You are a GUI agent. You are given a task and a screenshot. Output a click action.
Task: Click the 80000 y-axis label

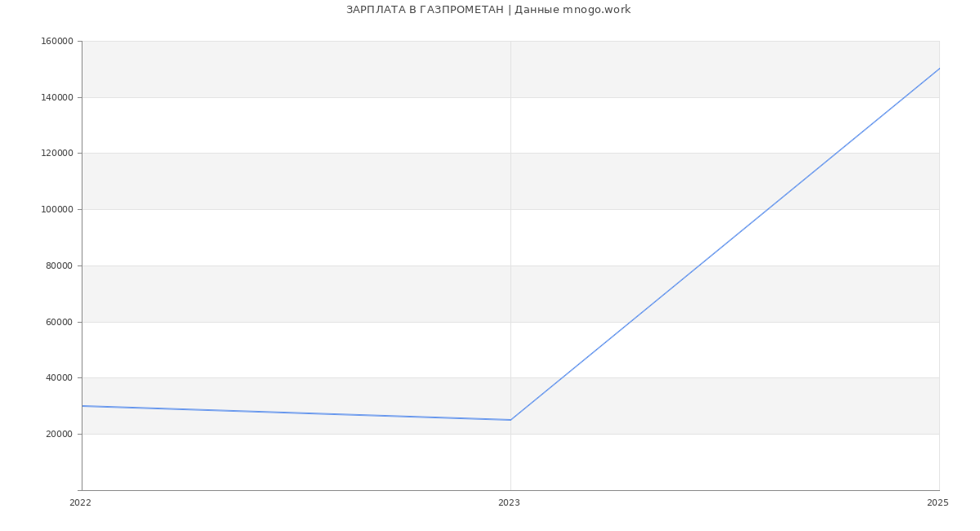click(59, 265)
